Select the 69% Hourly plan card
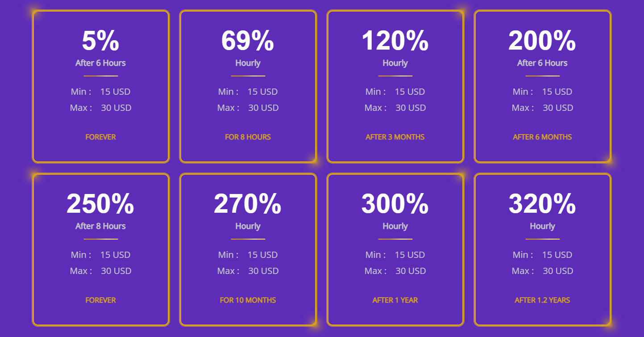The height and width of the screenshot is (337, 644). pyautogui.click(x=248, y=86)
